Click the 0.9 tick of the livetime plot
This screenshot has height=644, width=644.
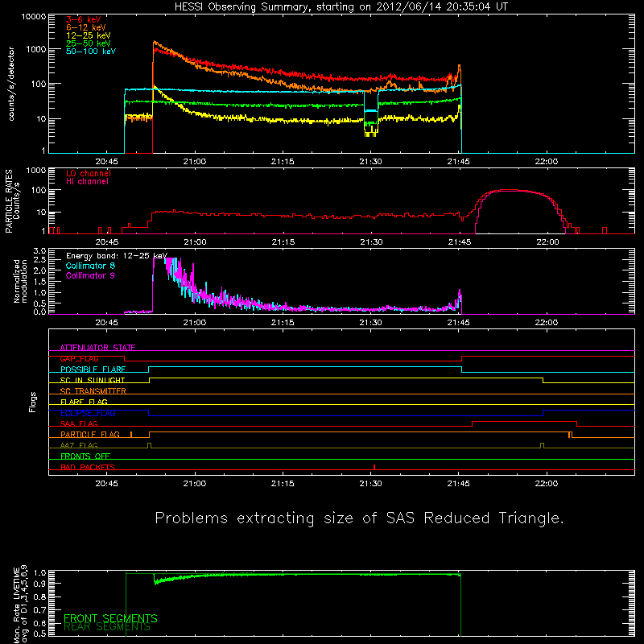[39, 584]
